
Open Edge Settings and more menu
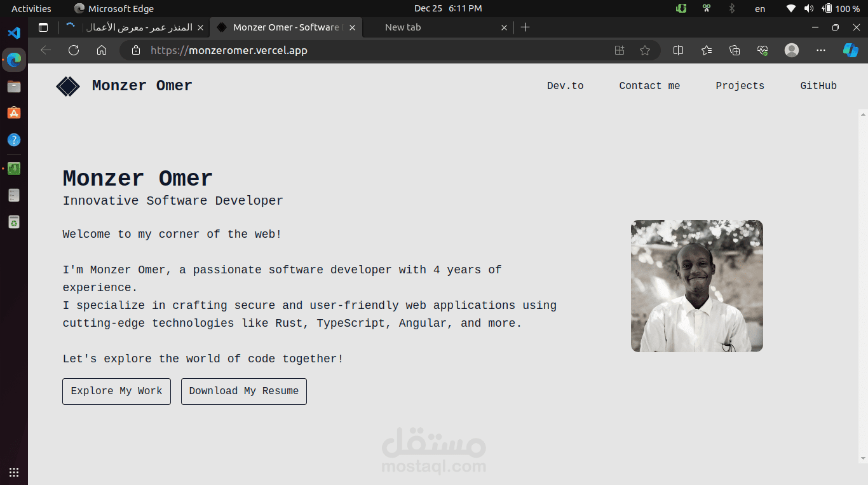tap(821, 50)
